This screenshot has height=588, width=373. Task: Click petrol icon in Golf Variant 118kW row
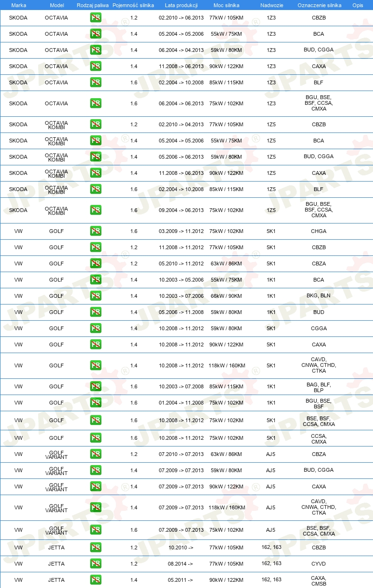[95, 507]
